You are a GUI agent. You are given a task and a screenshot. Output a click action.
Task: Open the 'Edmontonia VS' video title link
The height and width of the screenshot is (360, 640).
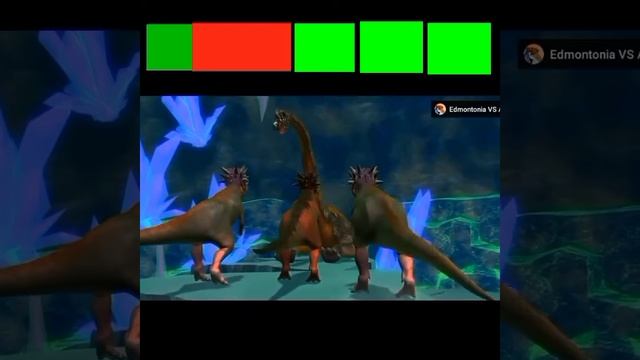click(x=474, y=109)
